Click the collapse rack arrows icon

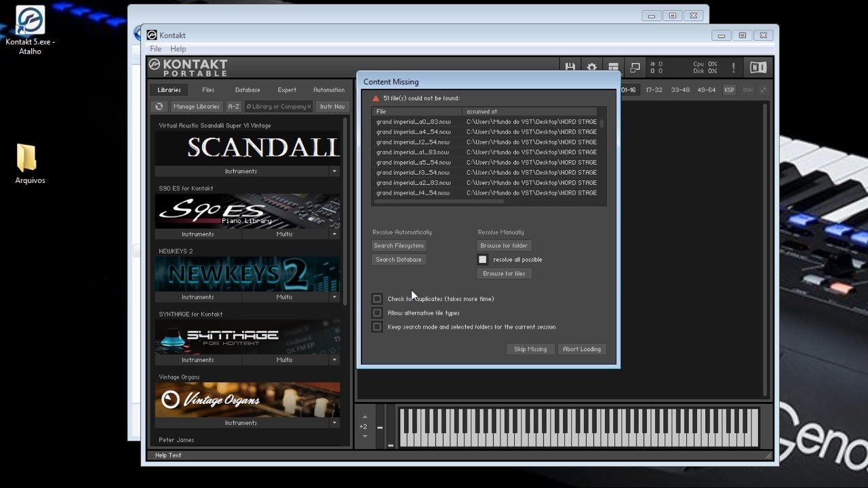[764, 90]
